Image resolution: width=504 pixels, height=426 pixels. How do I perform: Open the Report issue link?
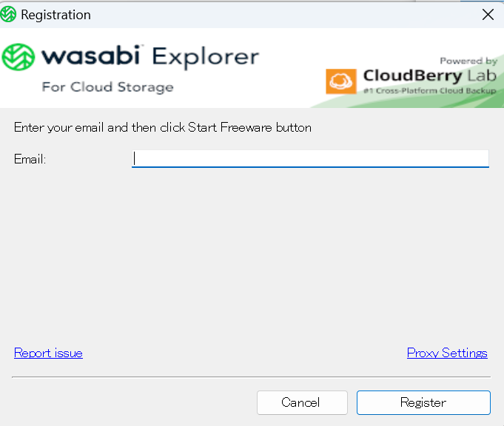click(x=48, y=353)
